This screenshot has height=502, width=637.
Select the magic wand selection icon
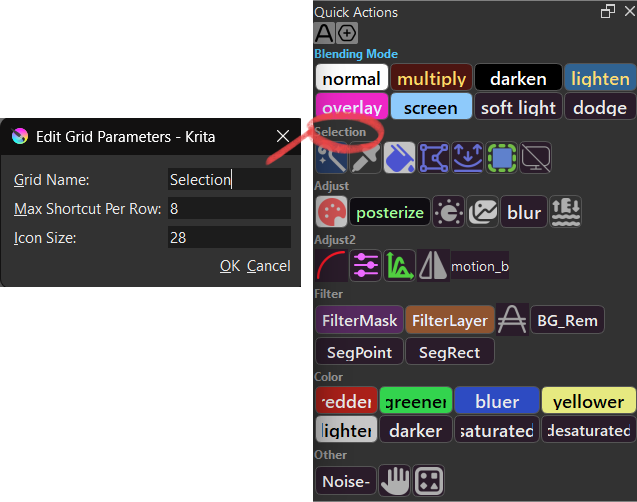coord(332,158)
